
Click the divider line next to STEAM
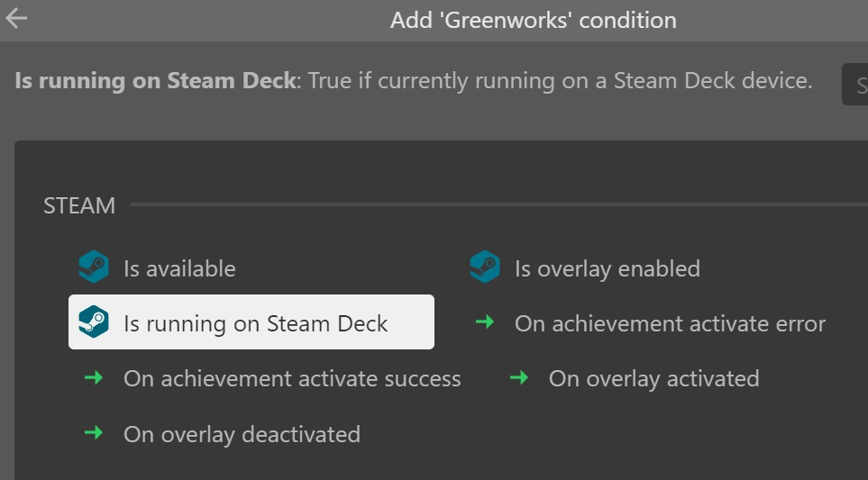(499, 204)
